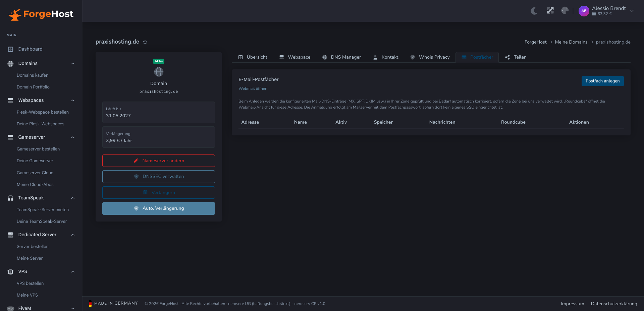Switch to the Whois Privacy tab
Image resolution: width=644 pixels, height=311 pixels.
pyautogui.click(x=430, y=57)
